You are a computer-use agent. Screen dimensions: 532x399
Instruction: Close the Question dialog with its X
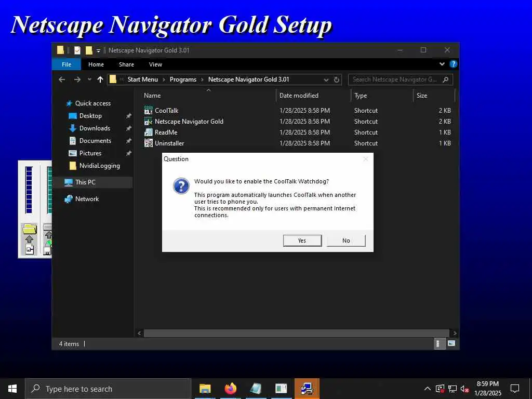(365, 159)
